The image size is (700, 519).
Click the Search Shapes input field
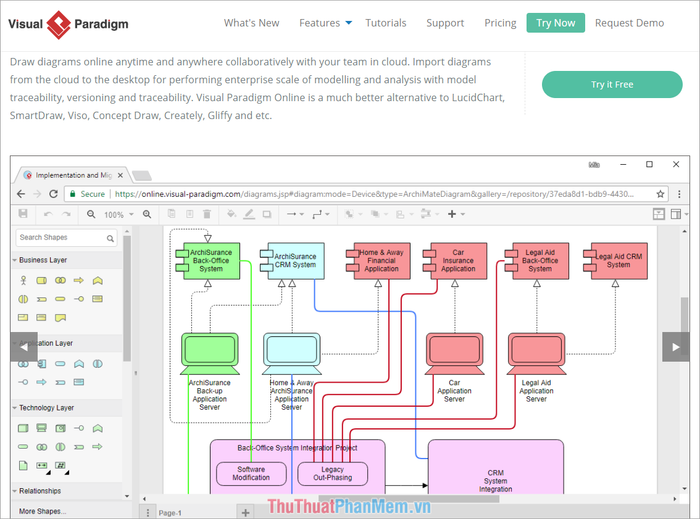(x=67, y=237)
